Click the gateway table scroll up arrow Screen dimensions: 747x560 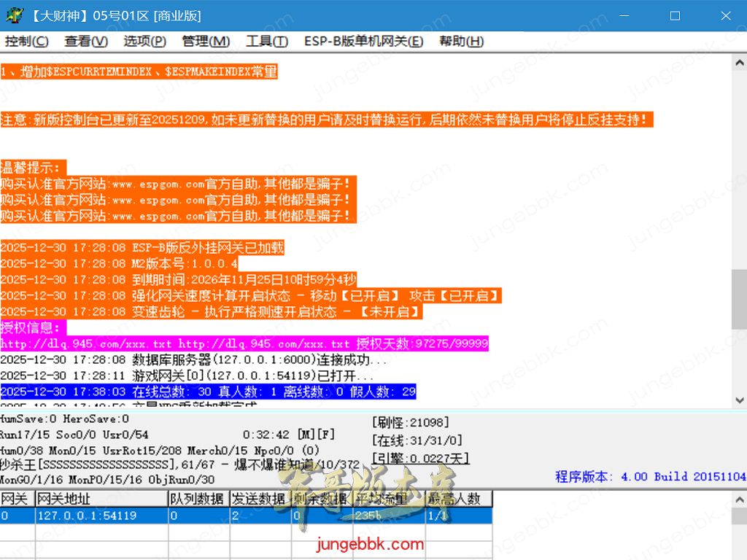tap(739, 498)
